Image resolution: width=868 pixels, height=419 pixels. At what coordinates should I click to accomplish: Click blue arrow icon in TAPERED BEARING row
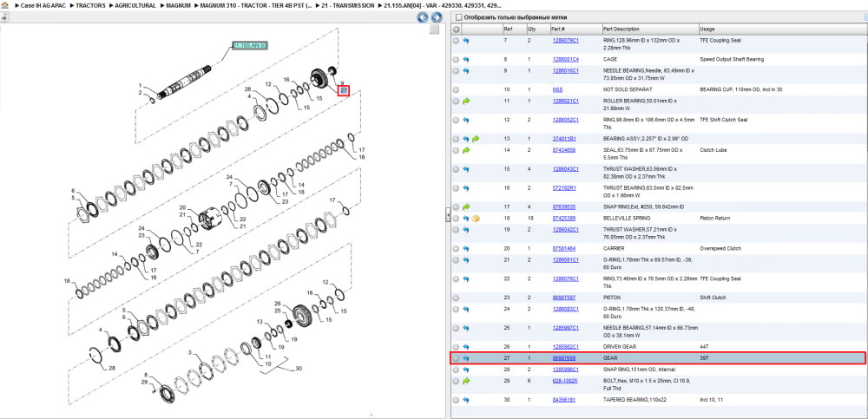coord(466,400)
